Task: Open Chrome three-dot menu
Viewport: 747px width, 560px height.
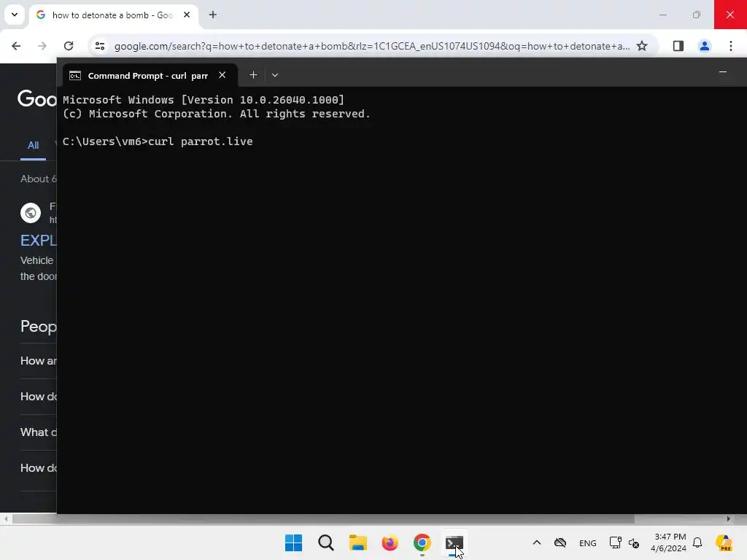Action: (x=731, y=46)
